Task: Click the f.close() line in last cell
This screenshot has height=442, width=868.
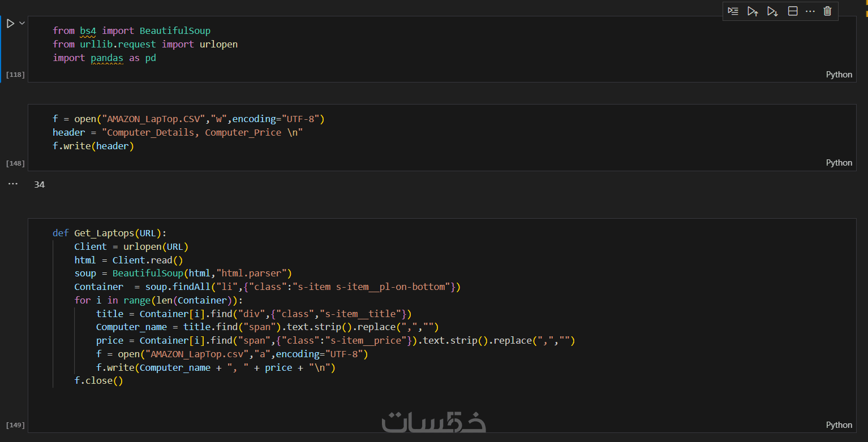Action: point(98,381)
